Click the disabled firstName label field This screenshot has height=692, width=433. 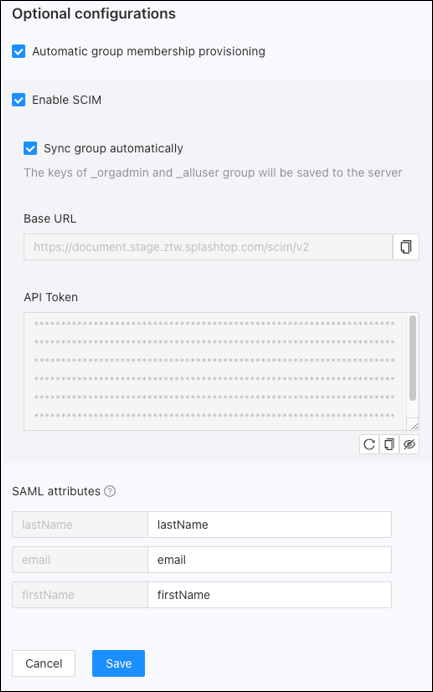[80, 594]
